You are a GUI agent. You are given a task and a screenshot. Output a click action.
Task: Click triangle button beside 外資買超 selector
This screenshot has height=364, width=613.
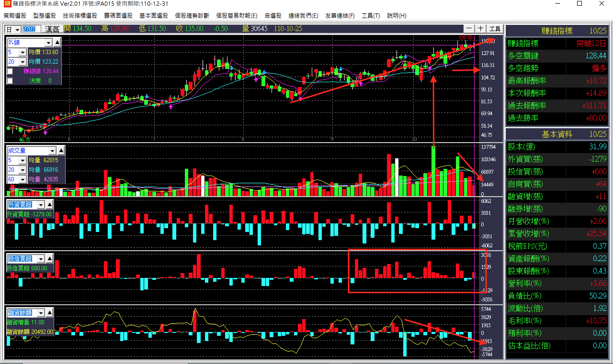(50, 204)
